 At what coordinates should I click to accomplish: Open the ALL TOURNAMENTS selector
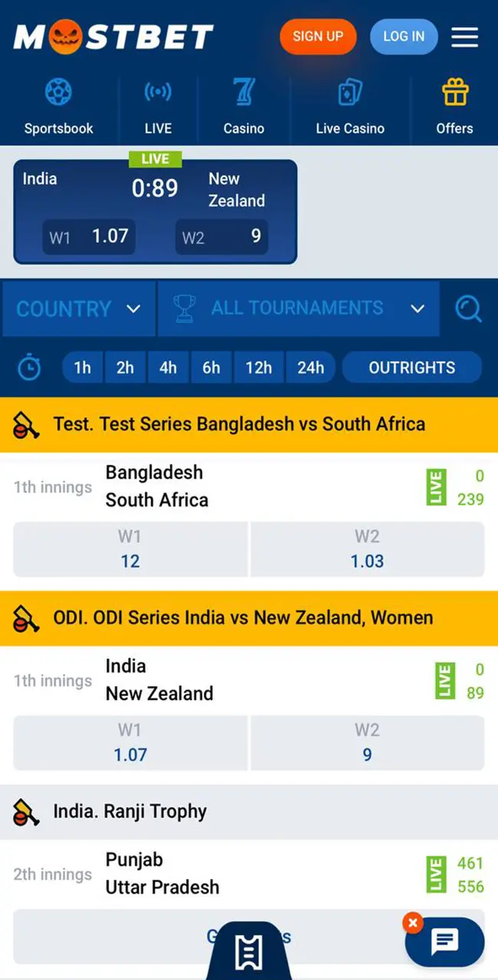tap(298, 309)
